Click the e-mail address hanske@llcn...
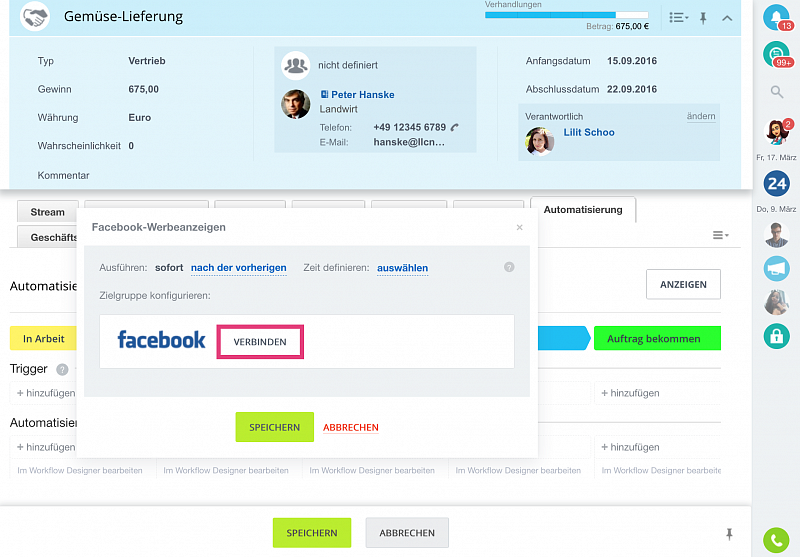The width and height of the screenshot is (800, 557). point(409,142)
